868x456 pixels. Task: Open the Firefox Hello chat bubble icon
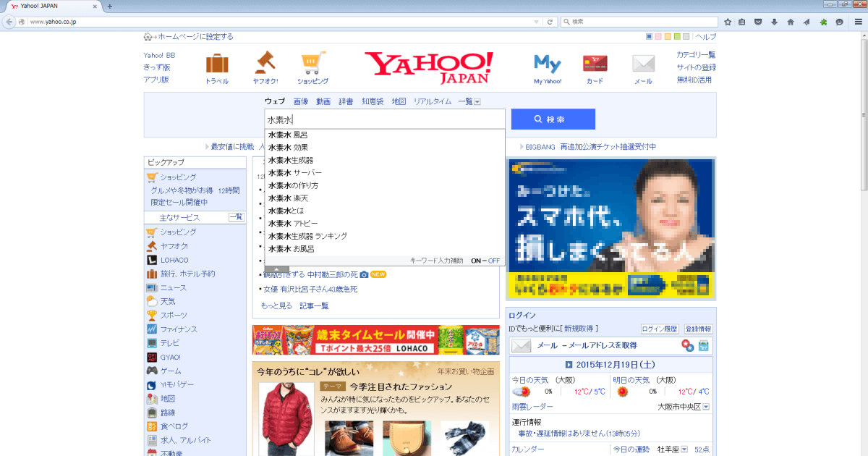point(839,22)
